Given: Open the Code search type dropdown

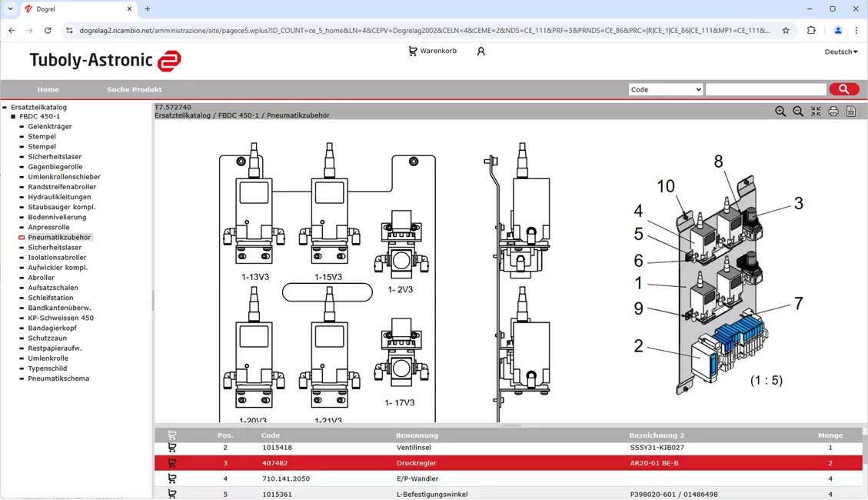Looking at the screenshot, I should point(665,89).
